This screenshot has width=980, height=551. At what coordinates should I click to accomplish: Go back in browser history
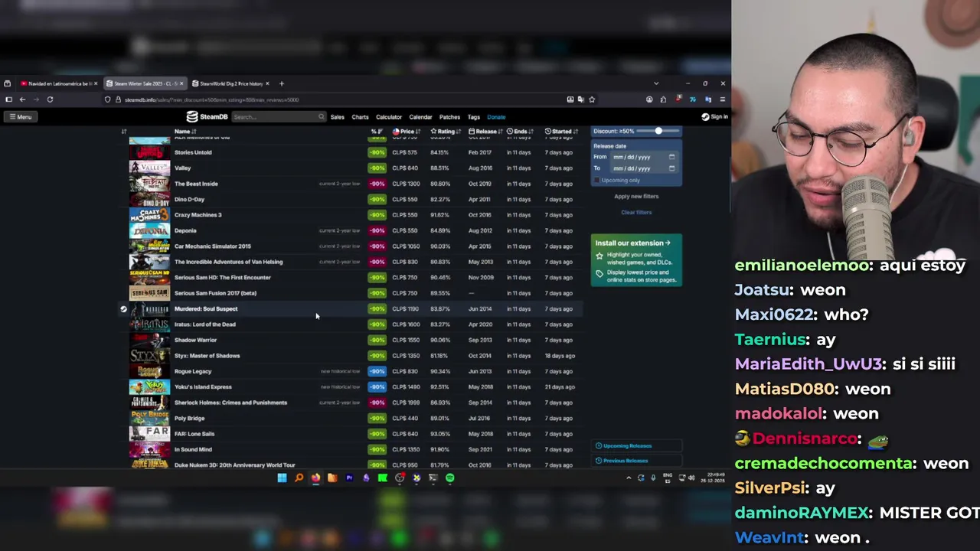pyautogui.click(x=22, y=99)
